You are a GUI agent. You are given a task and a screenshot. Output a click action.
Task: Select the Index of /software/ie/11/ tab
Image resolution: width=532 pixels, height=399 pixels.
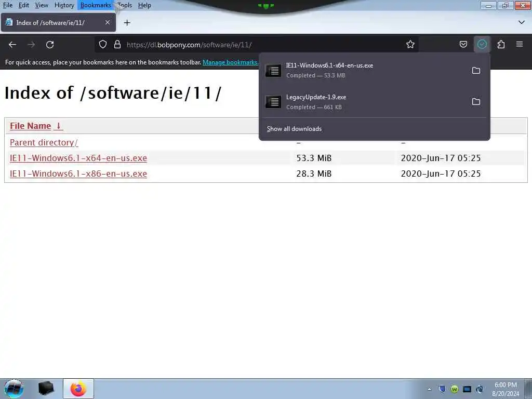58,22
